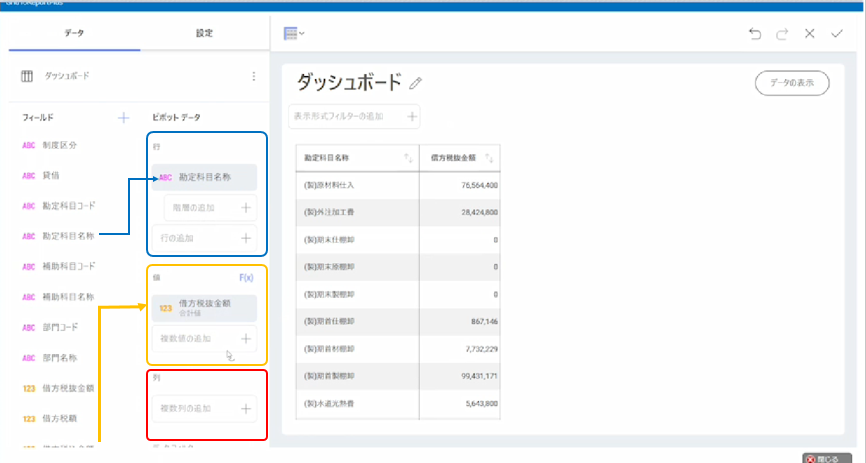Add a new field with plus icon
The image size is (866, 463).
coord(124,118)
